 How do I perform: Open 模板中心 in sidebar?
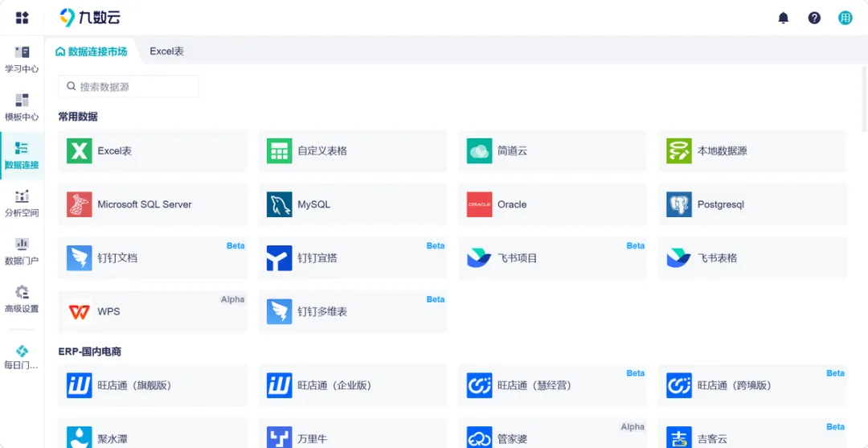click(23, 108)
